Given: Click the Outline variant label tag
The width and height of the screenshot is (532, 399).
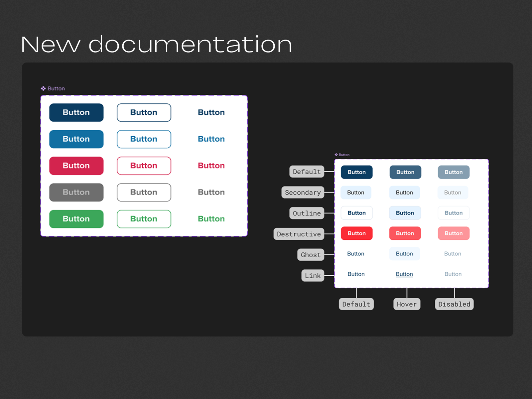Looking at the screenshot, I should point(306,213).
